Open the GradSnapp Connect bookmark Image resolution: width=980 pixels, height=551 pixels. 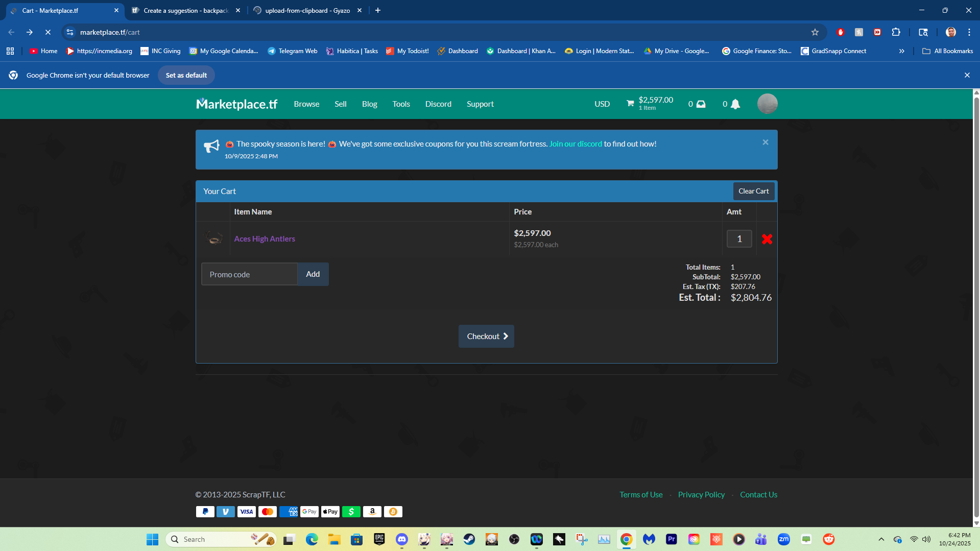coord(833,51)
